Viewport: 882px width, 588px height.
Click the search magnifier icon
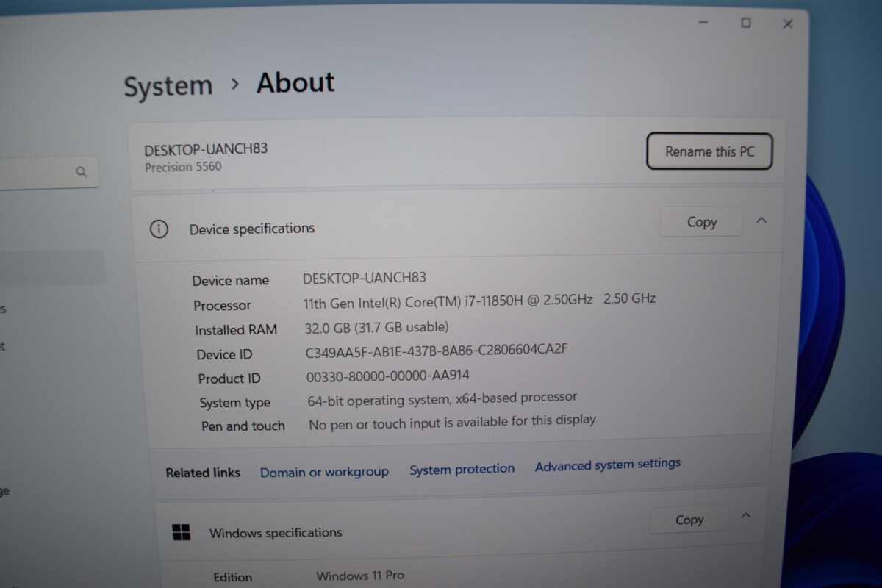pos(82,172)
